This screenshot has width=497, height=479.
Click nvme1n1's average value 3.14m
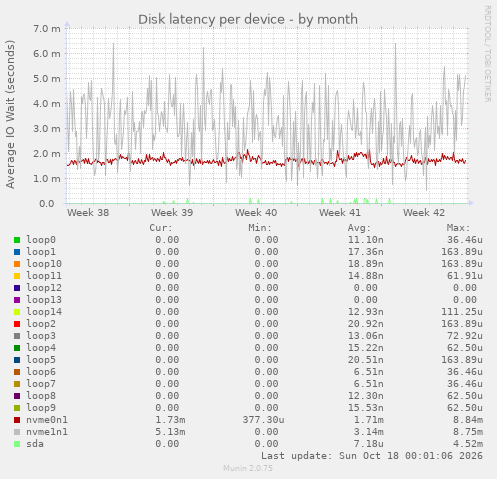[369, 432]
